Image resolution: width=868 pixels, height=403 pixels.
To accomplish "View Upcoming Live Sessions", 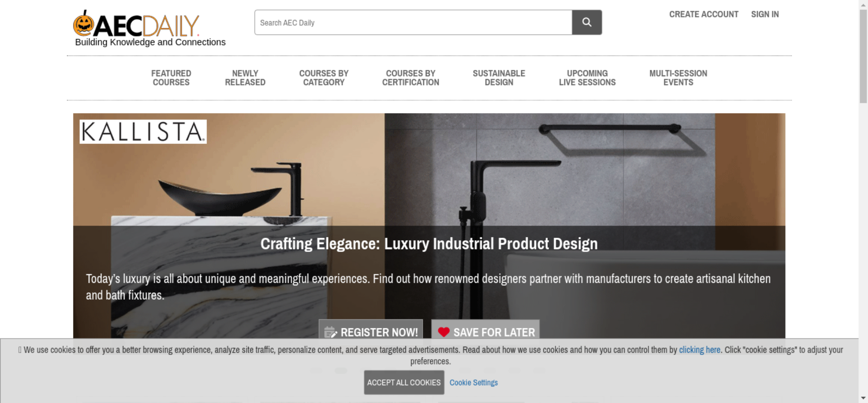I will [x=587, y=78].
